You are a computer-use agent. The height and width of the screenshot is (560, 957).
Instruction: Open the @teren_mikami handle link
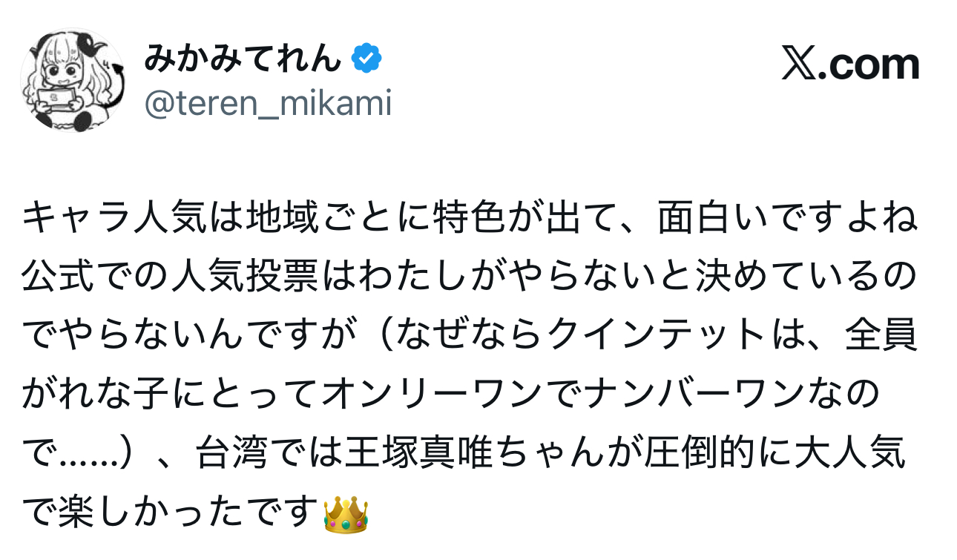tap(267, 105)
